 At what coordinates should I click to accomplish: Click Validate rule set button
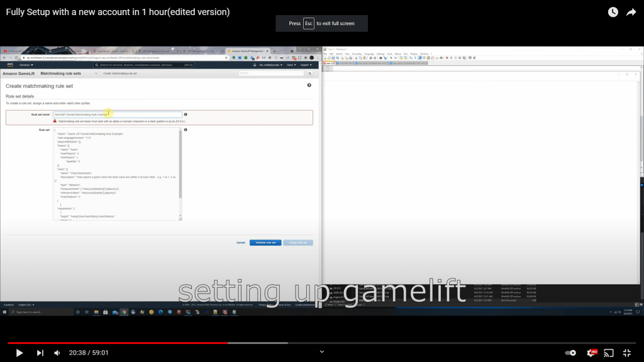[x=265, y=242]
